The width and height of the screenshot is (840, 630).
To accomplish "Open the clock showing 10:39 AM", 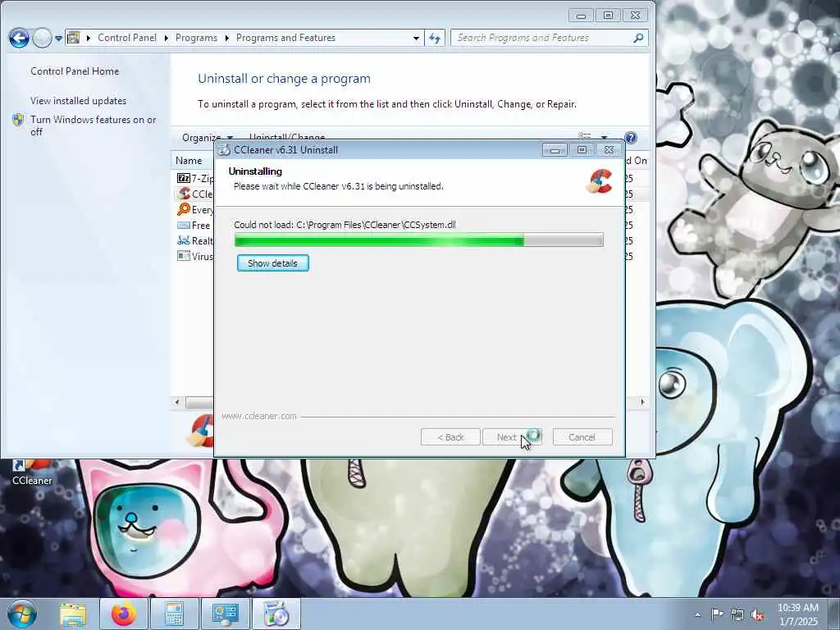I will (x=797, y=614).
